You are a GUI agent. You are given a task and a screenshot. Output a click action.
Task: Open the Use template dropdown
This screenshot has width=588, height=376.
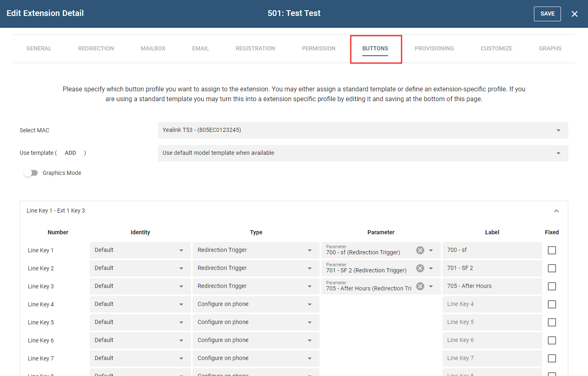pos(363,153)
